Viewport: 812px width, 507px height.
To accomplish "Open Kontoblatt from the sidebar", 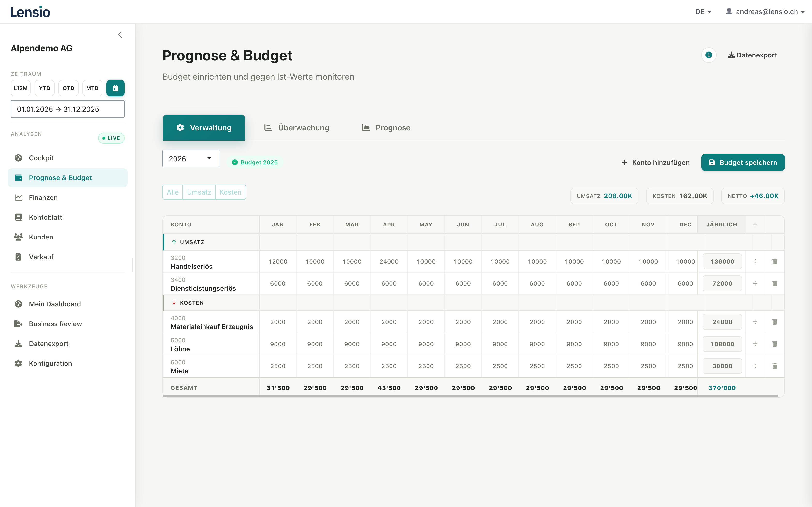I will point(45,217).
